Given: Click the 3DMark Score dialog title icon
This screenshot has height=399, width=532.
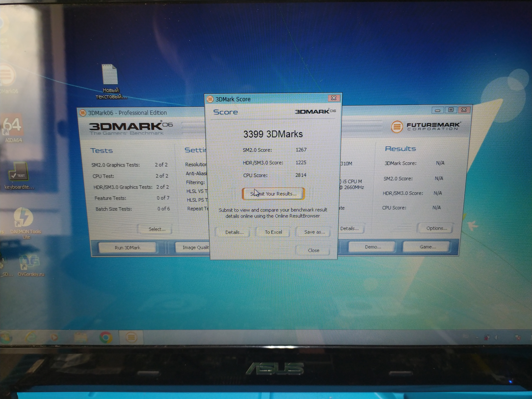Looking at the screenshot, I should (x=210, y=99).
